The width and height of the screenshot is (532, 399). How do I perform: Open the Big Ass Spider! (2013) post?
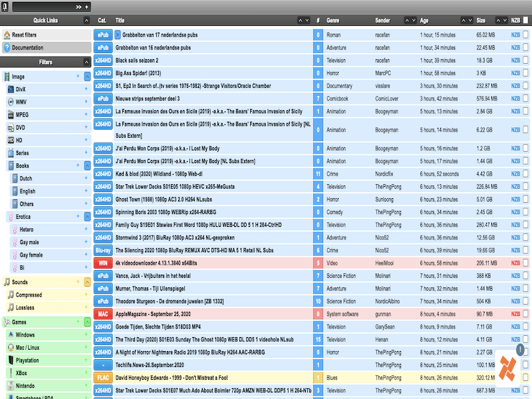138,73
